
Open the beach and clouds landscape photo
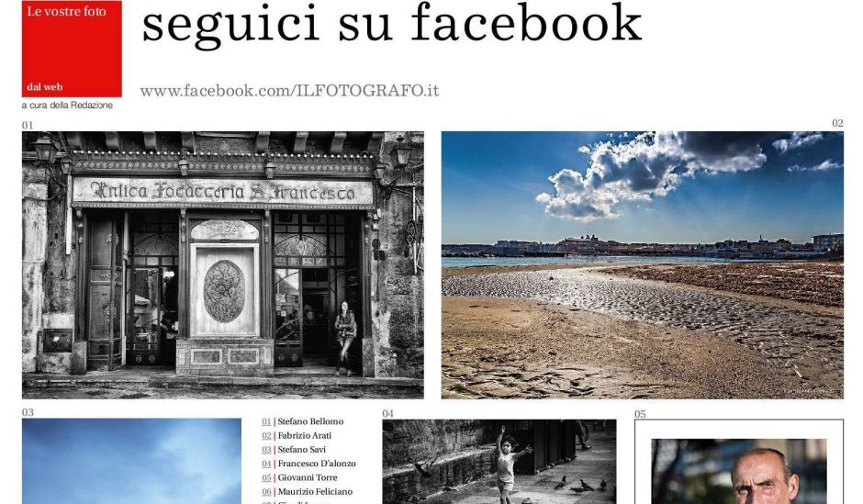coord(642,264)
